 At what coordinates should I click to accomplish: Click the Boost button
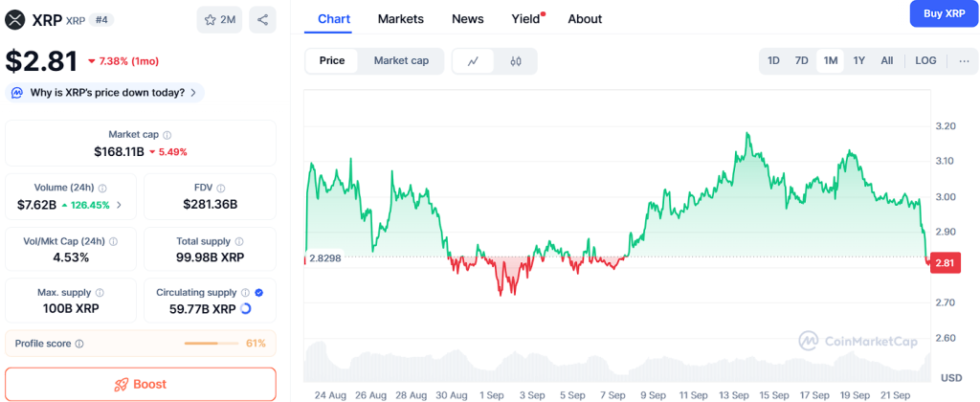(x=141, y=384)
